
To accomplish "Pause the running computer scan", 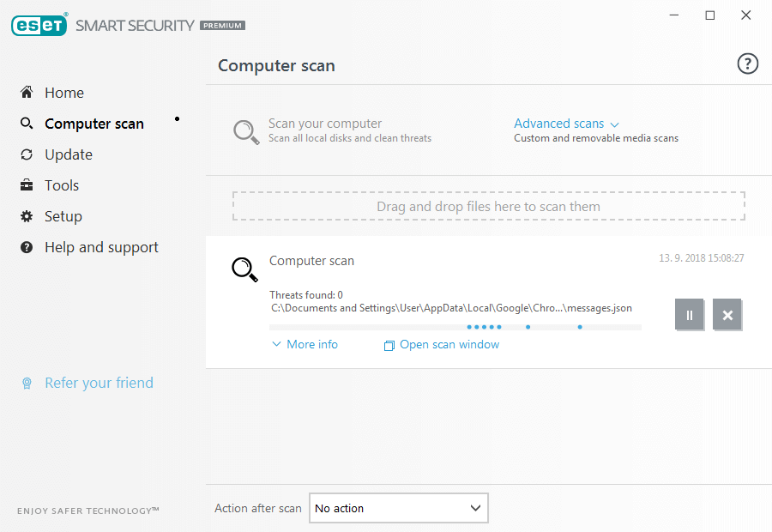I will pyautogui.click(x=690, y=315).
